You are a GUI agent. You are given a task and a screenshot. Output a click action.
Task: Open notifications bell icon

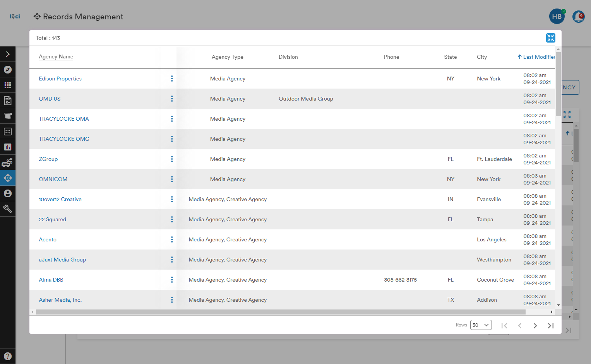click(579, 17)
